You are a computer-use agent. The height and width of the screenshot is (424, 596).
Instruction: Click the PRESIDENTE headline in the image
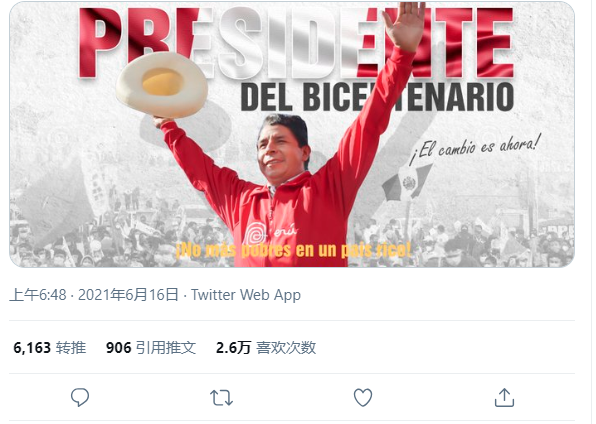pyautogui.click(x=296, y=43)
